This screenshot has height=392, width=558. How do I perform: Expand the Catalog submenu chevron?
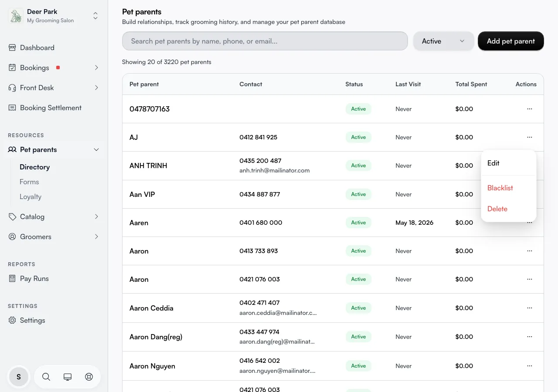tap(96, 216)
